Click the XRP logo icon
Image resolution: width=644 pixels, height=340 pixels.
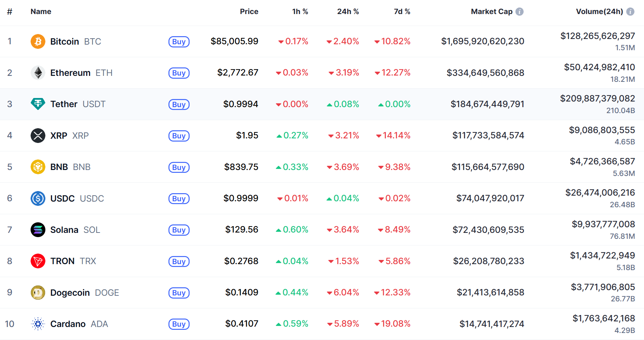pos(38,136)
